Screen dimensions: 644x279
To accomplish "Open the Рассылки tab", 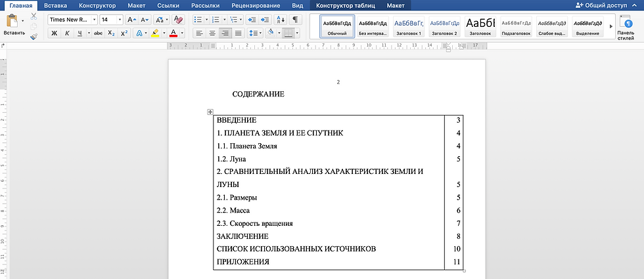I will point(205,6).
